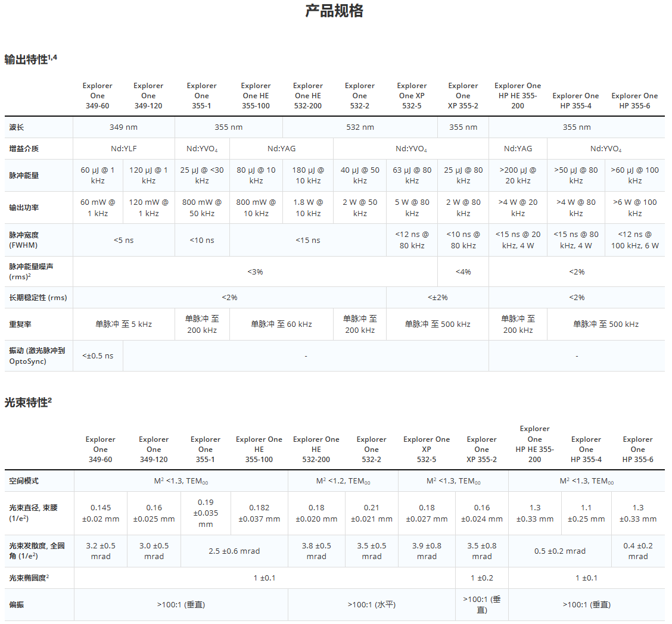Select the <4% pulse energy noise cell
672x624 pixels.
coord(463,272)
